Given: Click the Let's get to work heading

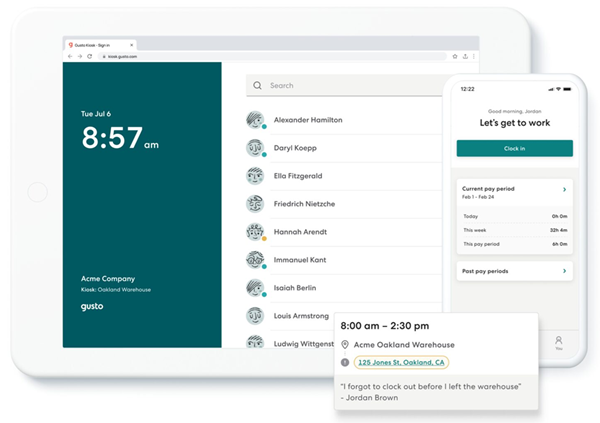Looking at the screenshot, I should (x=515, y=123).
